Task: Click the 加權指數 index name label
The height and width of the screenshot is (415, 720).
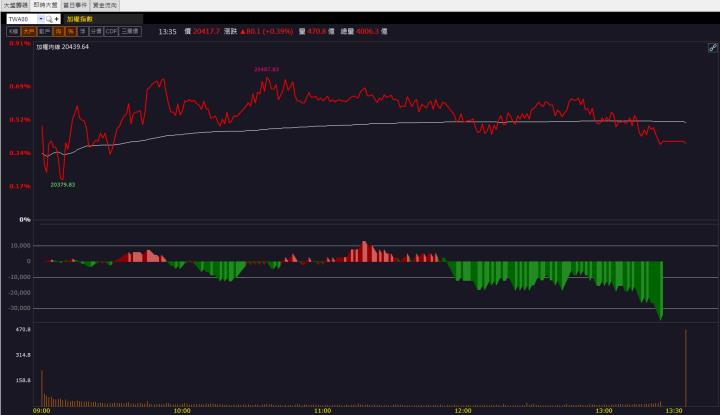Action: tap(81, 18)
